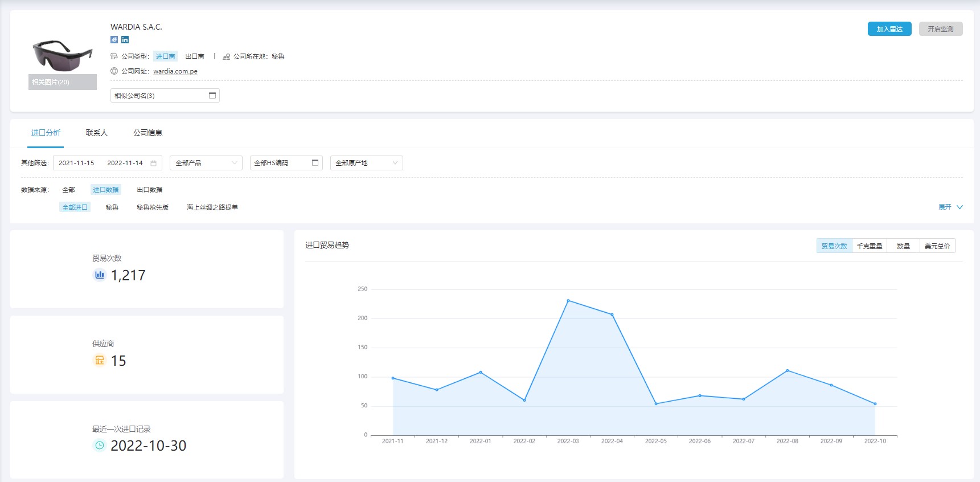
Task: Show chart by 美元总价
Action: pos(937,246)
